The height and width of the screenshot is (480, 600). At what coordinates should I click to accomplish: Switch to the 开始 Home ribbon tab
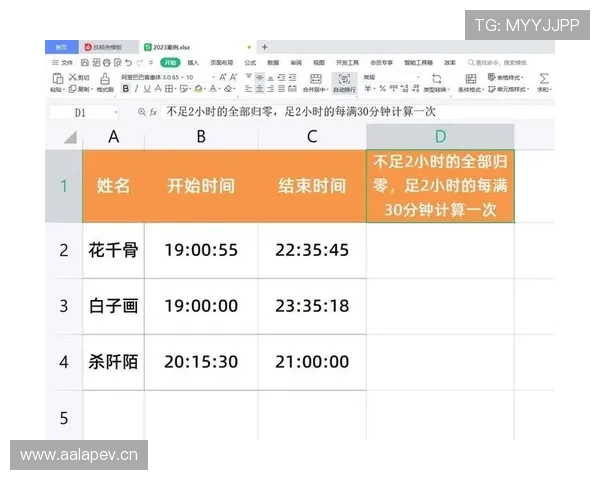click(170, 63)
